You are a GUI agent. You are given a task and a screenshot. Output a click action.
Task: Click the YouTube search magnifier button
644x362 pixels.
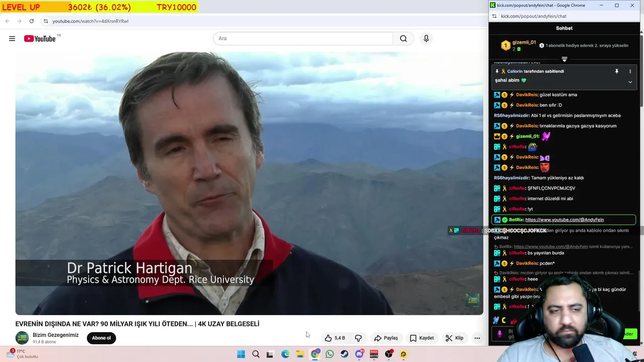(x=404, y=38)
